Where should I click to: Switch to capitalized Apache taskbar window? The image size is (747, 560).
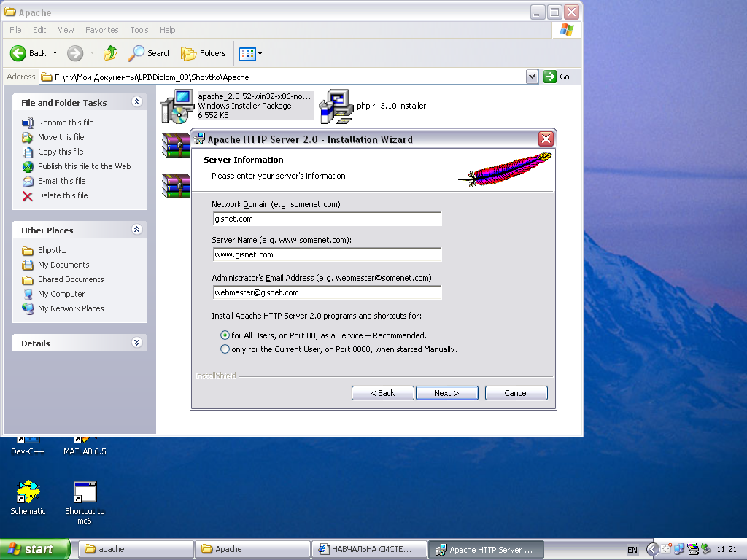pos(252,549)
